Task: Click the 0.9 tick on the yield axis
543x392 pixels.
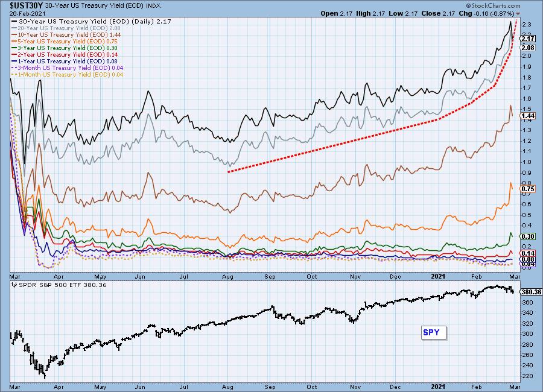Action: [527, 173]
